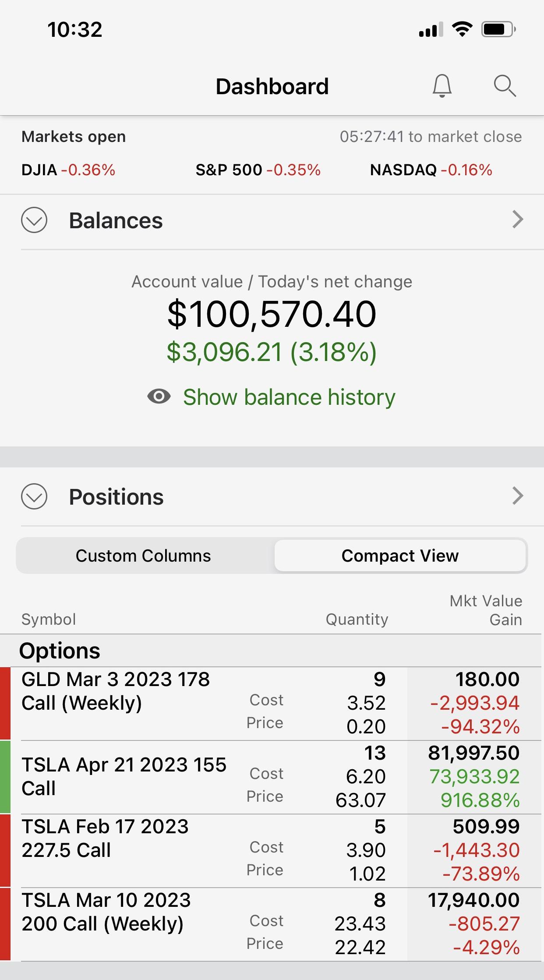
Task: Switch to Custom Columns view
Action: coord(143,555)
